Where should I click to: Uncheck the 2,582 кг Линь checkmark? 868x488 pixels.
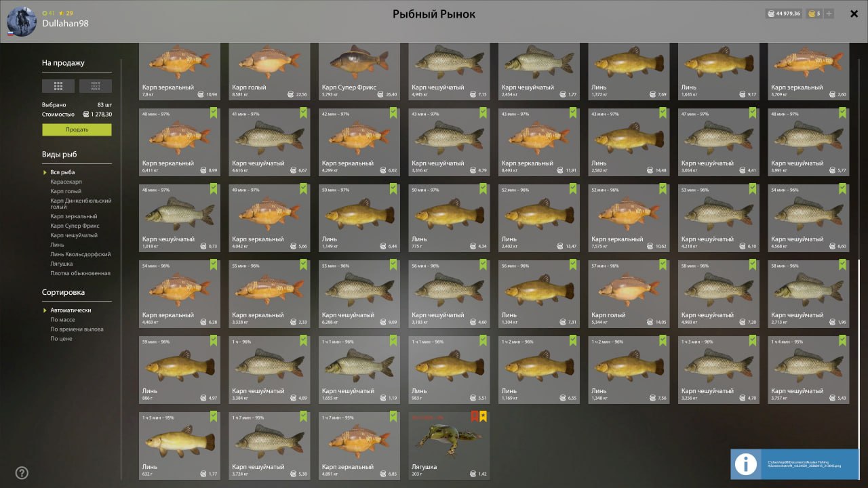click(x=663, y=113)
